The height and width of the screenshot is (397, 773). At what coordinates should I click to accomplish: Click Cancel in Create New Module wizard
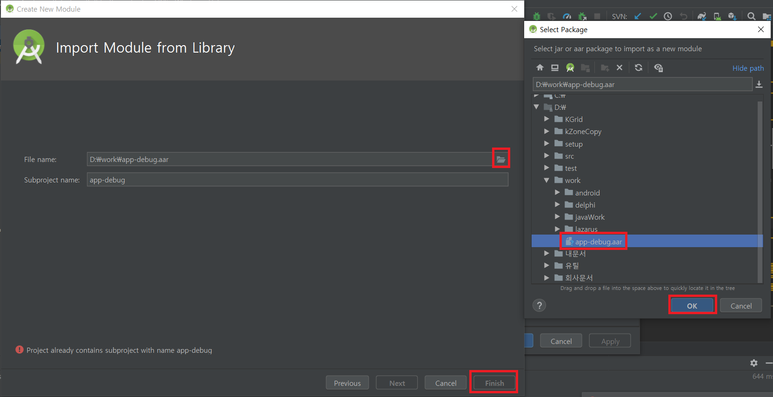click(x=446, y=383)
